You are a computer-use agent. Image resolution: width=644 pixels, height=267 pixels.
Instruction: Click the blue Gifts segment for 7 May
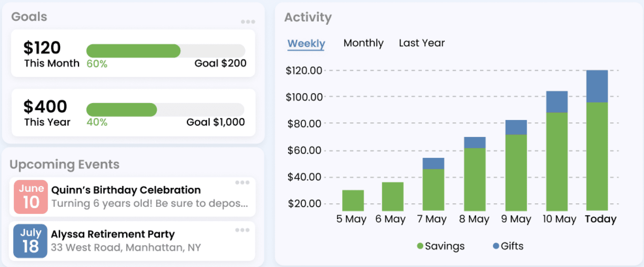click(x=433, y=163)
